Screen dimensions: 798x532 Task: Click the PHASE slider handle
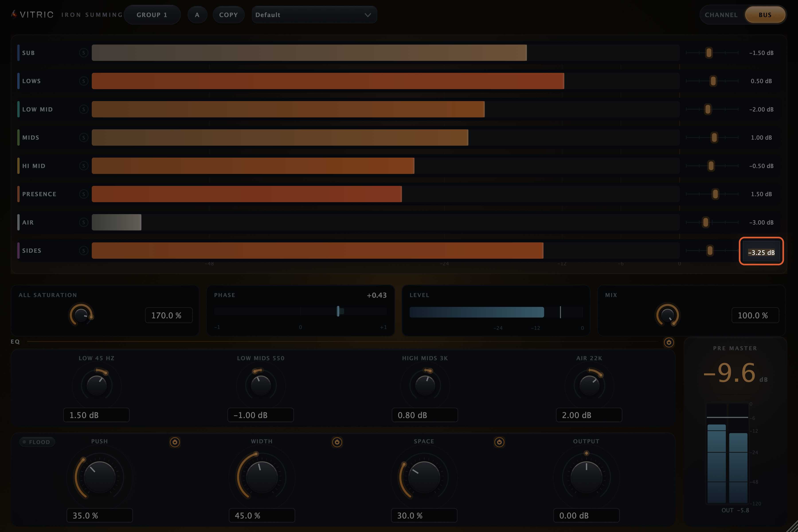pos(338,311)
